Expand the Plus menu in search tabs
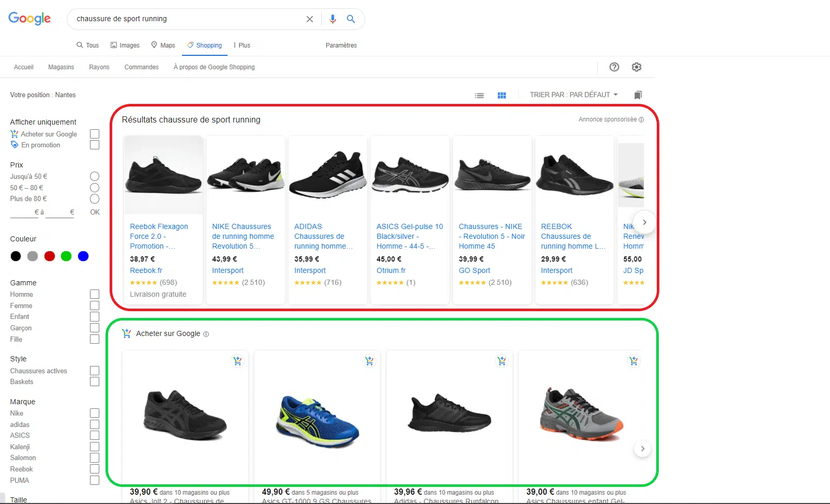This screenshot has width=830, height=504. click(242, 45)
